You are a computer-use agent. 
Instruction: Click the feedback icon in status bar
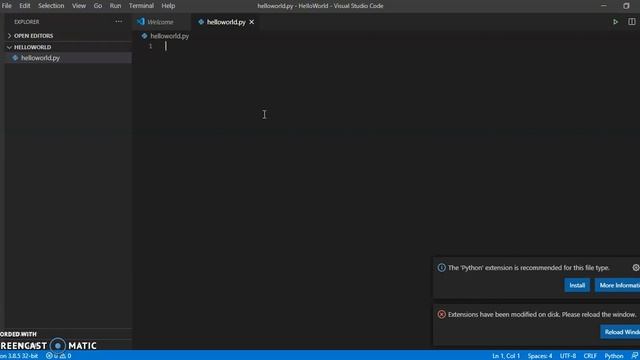[x=634, y=356]
